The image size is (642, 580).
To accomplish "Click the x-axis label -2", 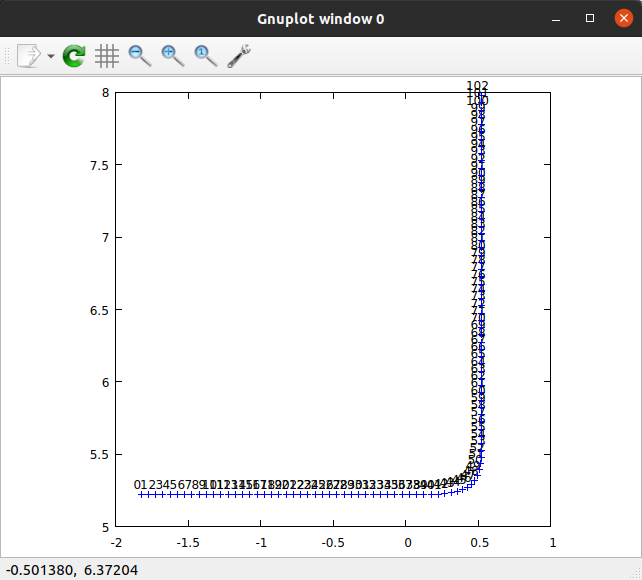I will [116, 543].
